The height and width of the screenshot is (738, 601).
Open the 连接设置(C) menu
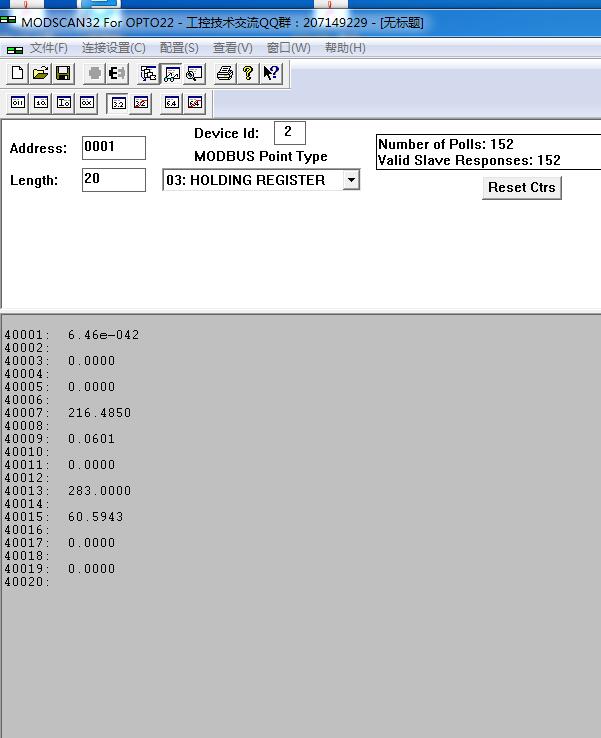point(113,47)
